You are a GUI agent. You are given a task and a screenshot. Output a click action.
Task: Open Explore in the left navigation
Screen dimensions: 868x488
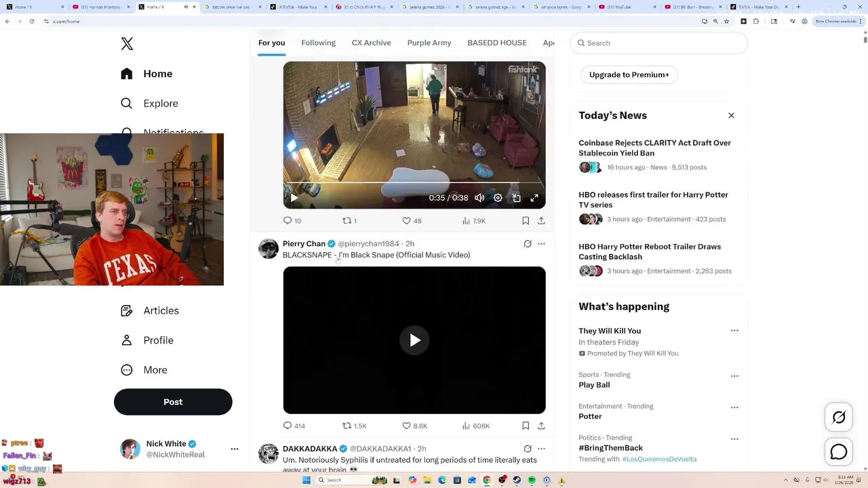[149, 104]
